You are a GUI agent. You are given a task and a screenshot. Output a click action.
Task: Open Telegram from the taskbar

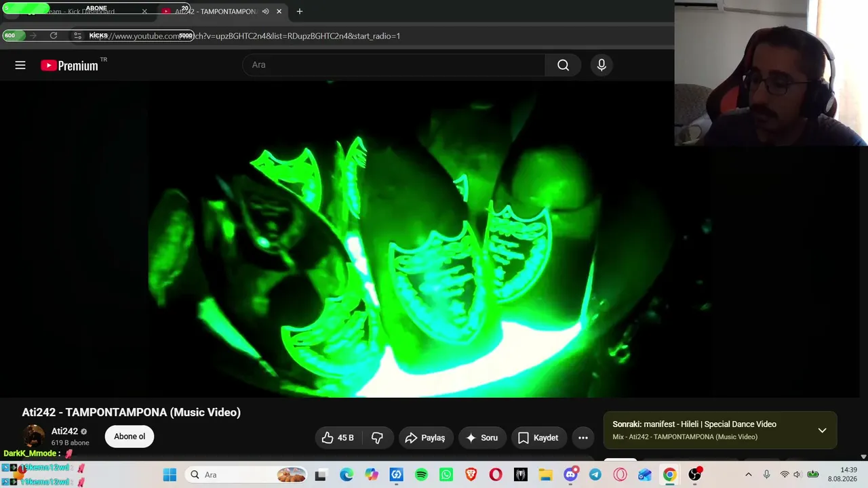pyautogui.click(x=595, y=474)
